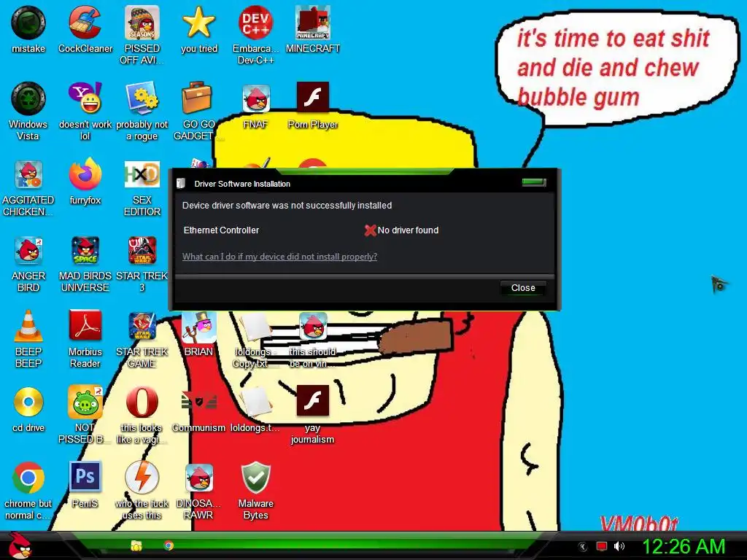Open the 'probably not a rogue' icon
The width and height of the screenshot is (747, 560).
(142, 99)
